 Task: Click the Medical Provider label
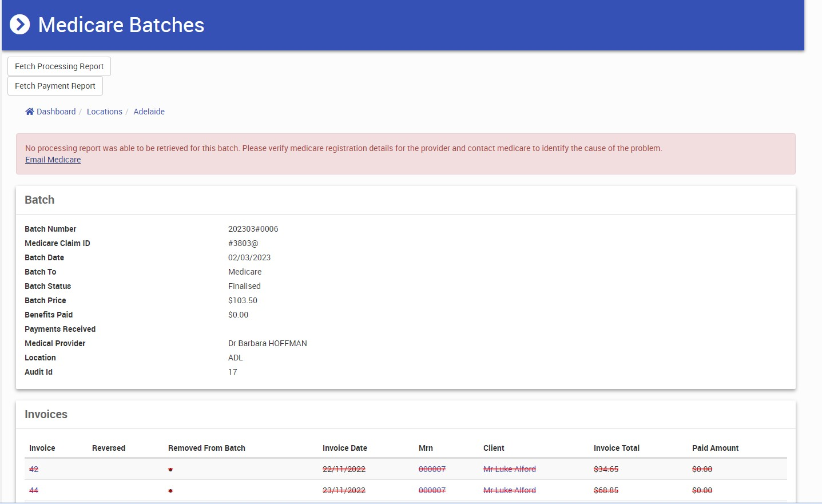coord(55,343)
